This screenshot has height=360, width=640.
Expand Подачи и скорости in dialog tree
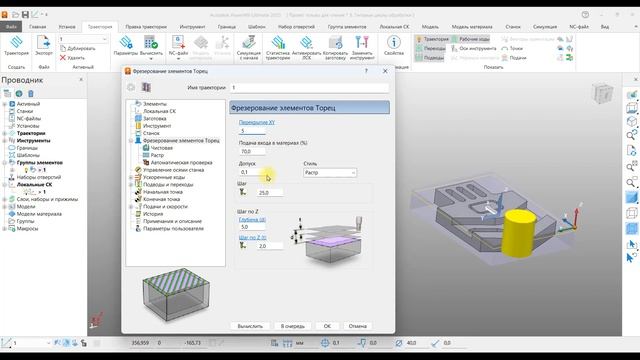coord(131,207)
